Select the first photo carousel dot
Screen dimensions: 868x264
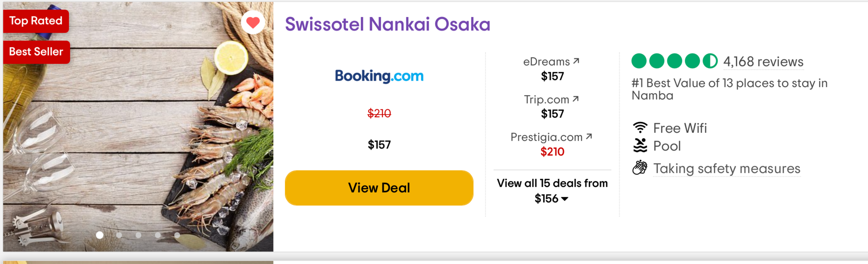(x=99, y=235)
